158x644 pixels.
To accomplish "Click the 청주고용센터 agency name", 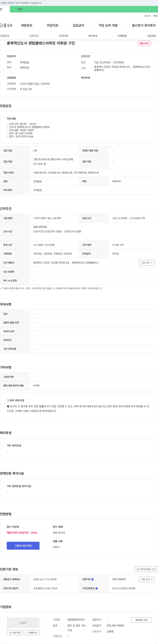I will pos(119,579).
